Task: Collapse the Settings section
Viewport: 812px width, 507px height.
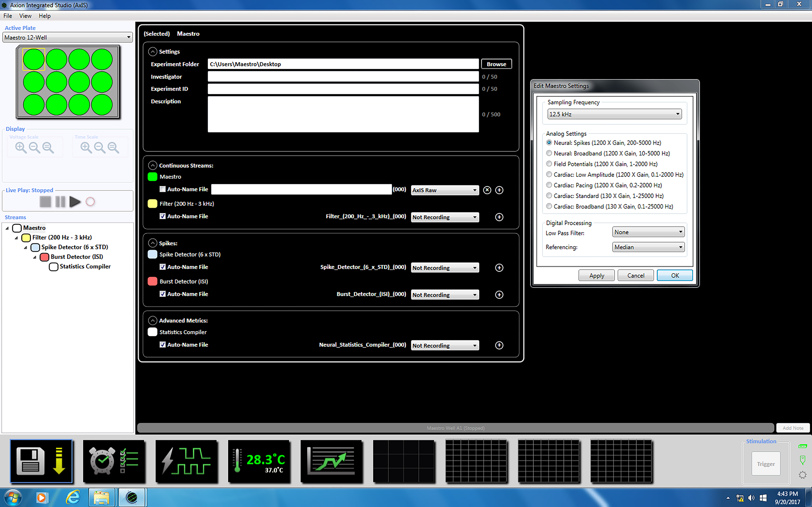Action: (153, 51)
